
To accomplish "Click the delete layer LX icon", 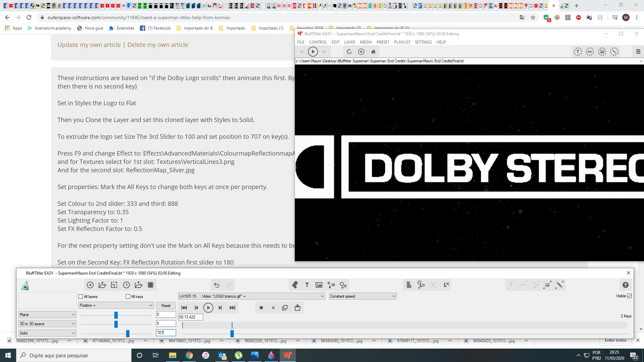I will [x=446, y=285].
